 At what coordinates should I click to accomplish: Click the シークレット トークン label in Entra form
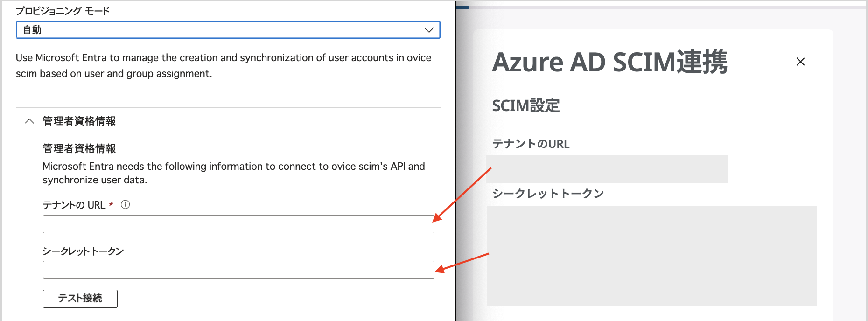[83, 251]
